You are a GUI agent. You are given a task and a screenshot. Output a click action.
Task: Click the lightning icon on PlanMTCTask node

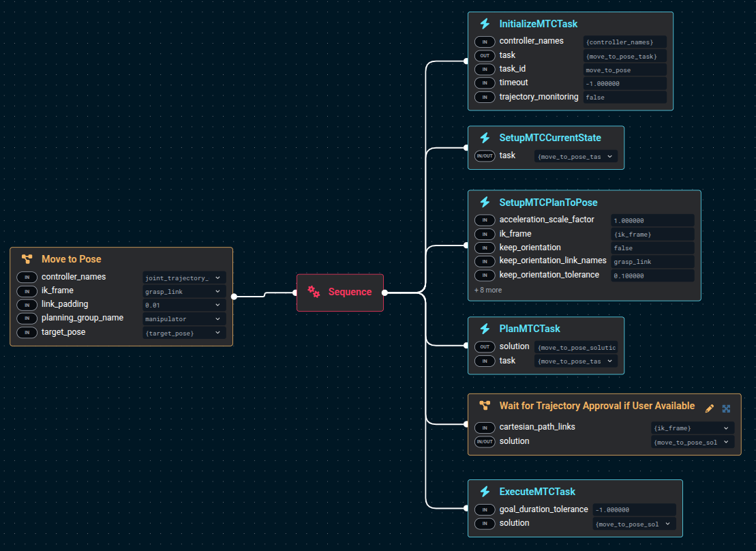tap(485, 329)
